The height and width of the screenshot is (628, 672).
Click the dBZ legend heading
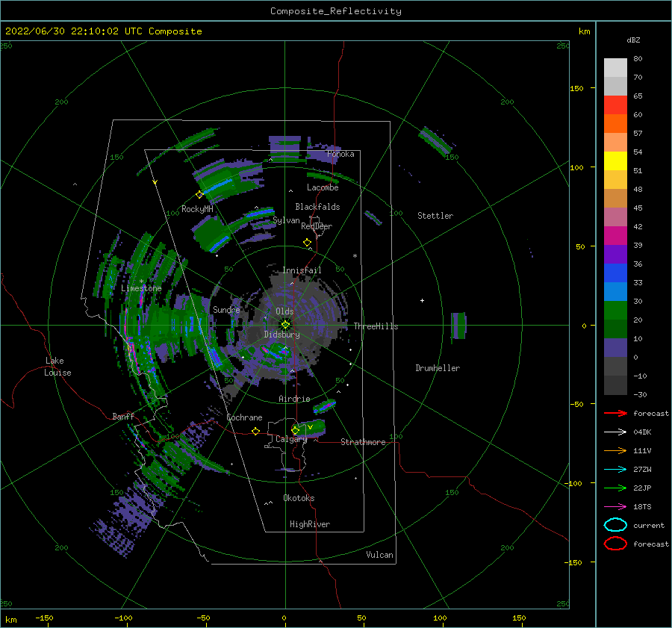[633, 40]
